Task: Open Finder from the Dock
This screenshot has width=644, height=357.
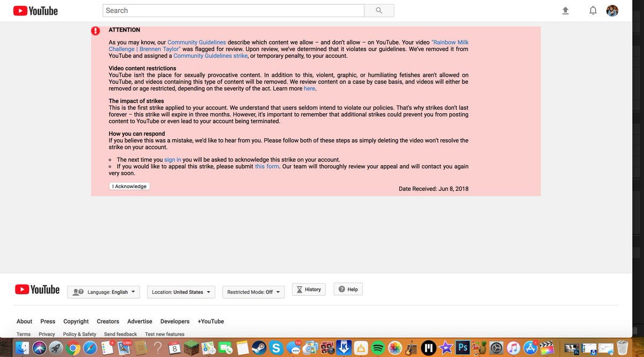Action: [x=22, y=348]
